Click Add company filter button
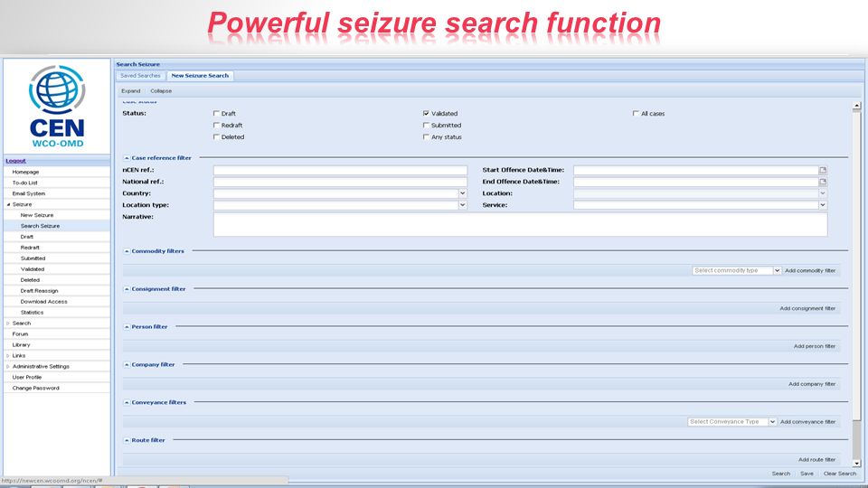This screenshot has height=488, width=868. point(812,384)
